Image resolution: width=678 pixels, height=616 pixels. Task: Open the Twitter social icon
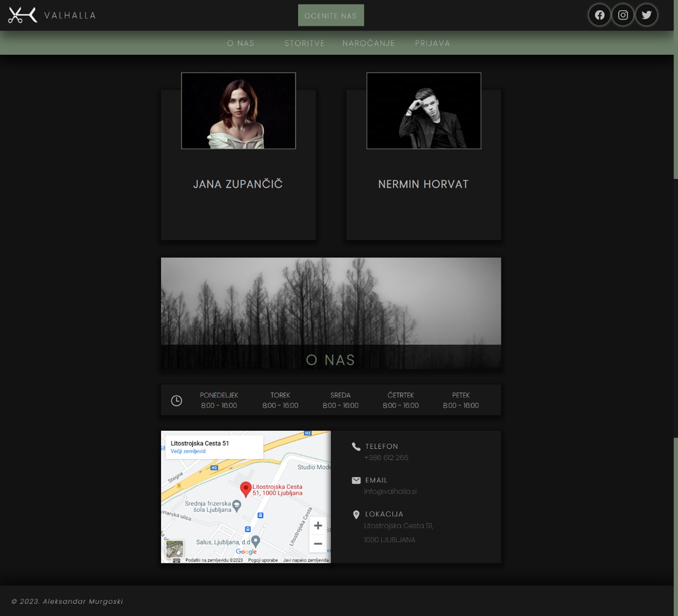point(646,15)
